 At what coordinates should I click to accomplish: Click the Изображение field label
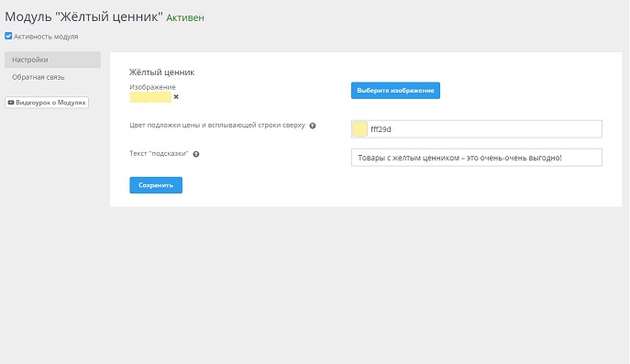click(x=152, y=87)
